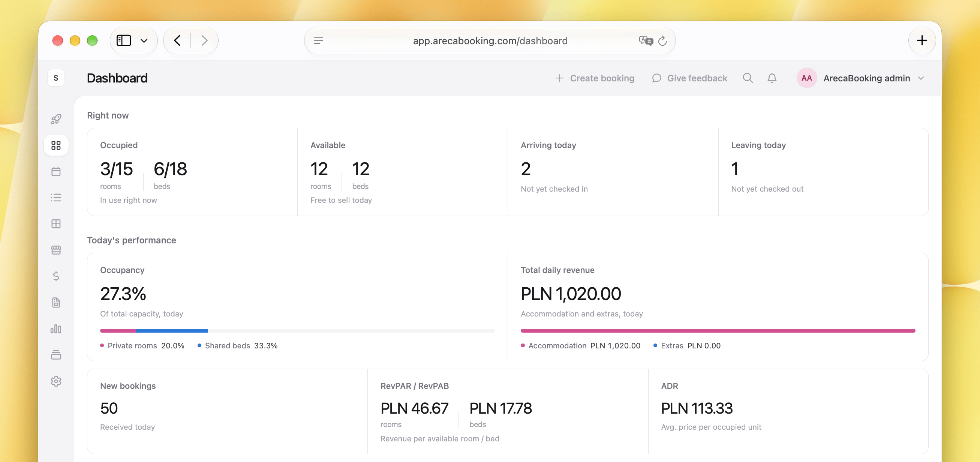Click Create booking
980x462 pixels.
point(595,78)
